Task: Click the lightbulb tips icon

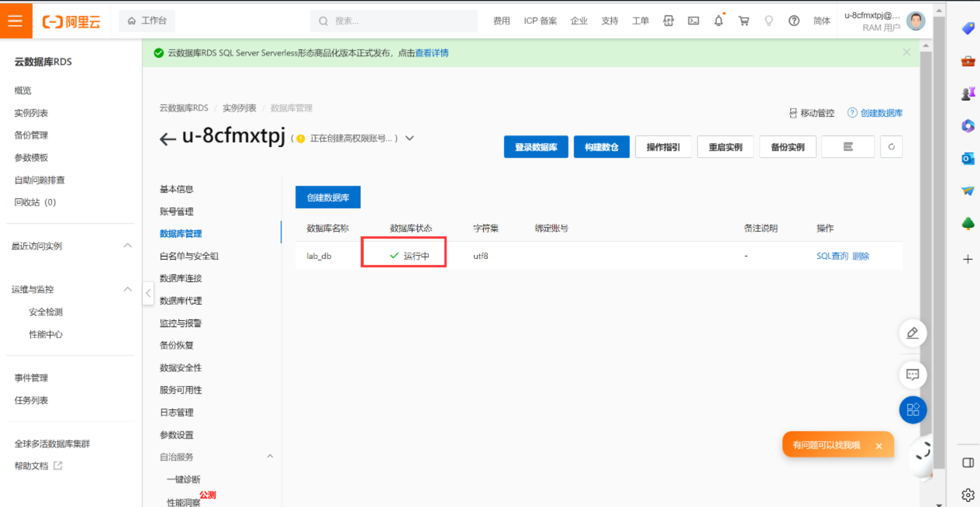Action: (x=769, y=21)
